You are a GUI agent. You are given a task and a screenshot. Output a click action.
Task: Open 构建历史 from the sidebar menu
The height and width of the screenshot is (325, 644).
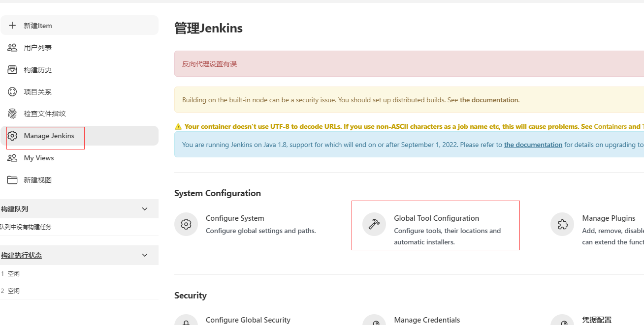pyautogui.click(x=38, y=70)
